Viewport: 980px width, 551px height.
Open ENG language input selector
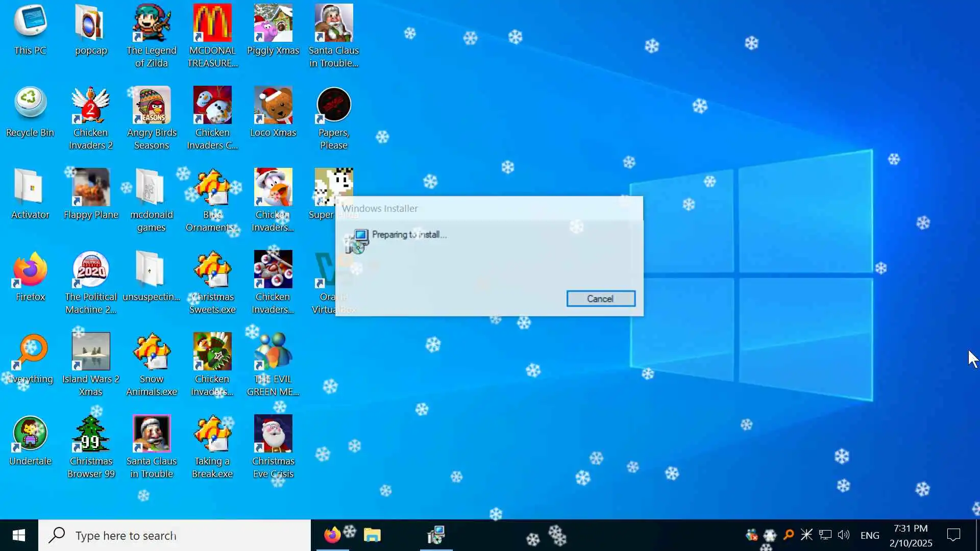[x=869, y=535]
